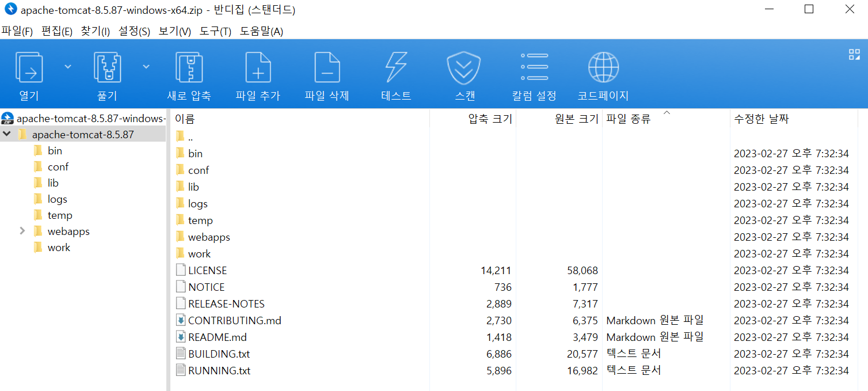Click the README.md markdown file icon
868x391 pixels.
tap(181, 337)
